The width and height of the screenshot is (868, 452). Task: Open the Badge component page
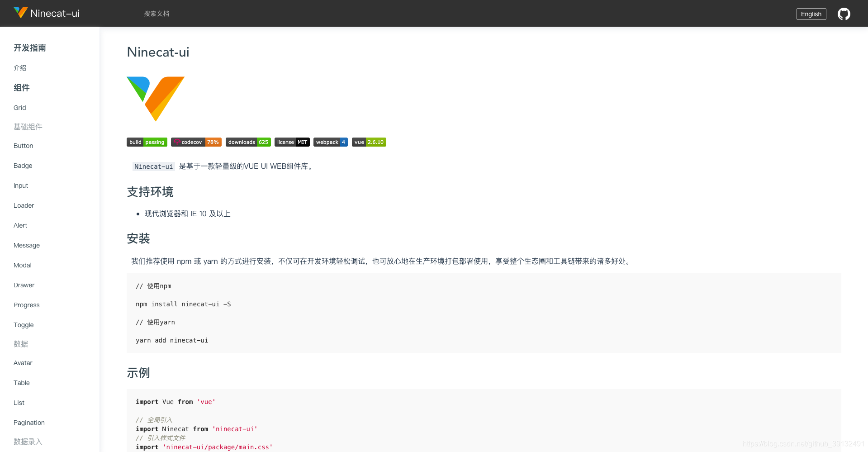pyautogui.click(x=23, y=166)
